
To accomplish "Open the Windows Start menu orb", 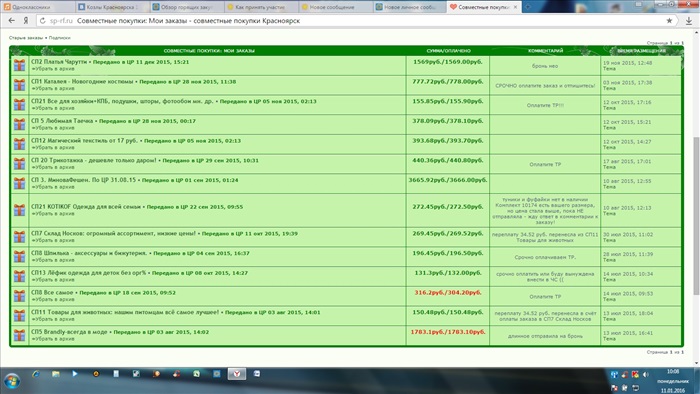I will click(12, 382).
